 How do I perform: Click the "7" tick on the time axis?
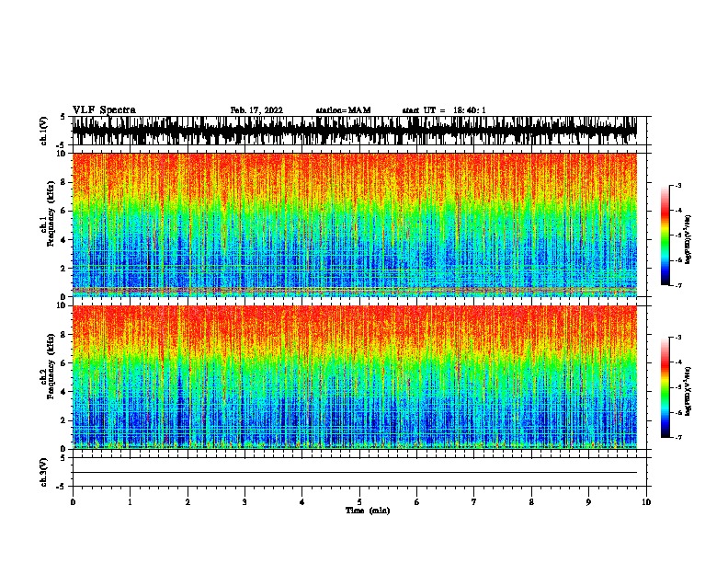tap(474, 502)
